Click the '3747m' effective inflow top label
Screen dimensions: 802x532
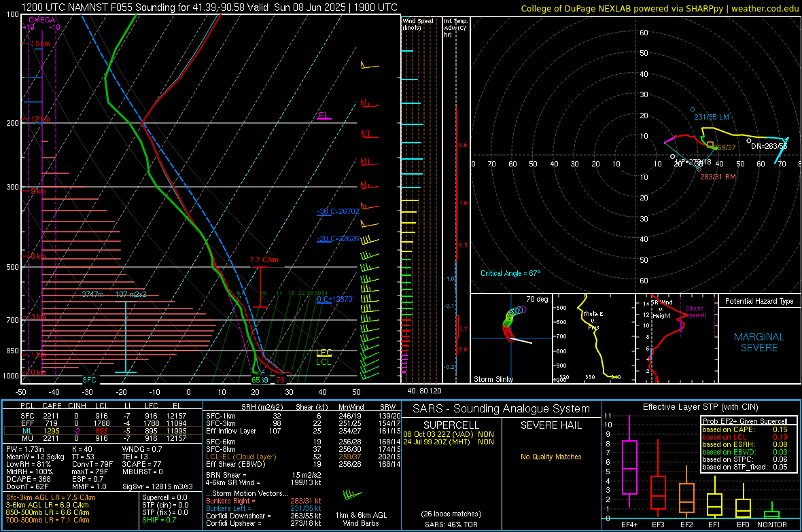pos(93,294)
